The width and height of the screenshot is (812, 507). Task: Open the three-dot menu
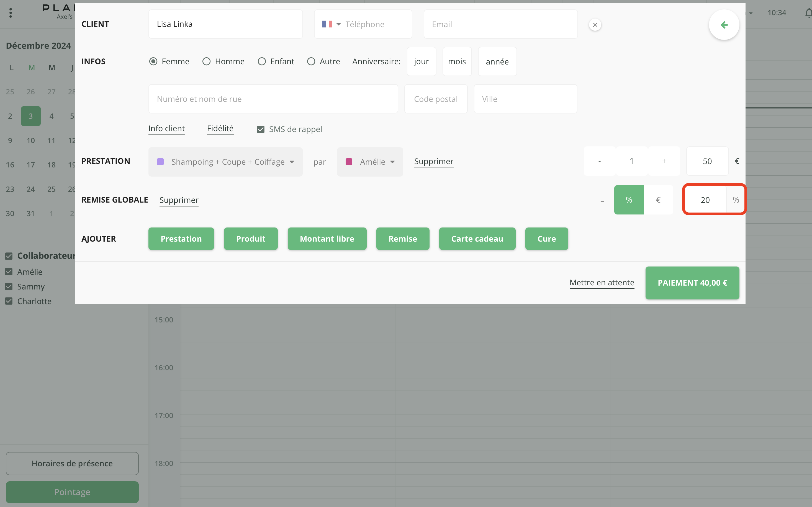click(11, 13)
